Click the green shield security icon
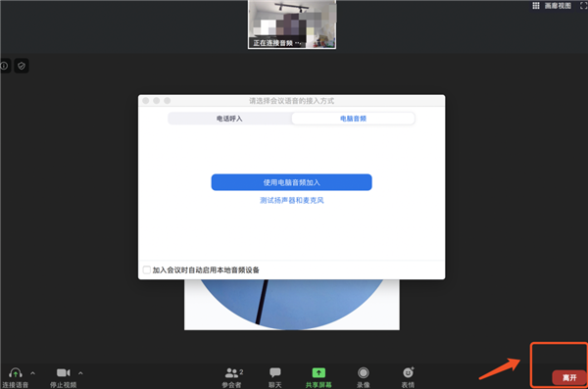Image resolution: width=588 pixels, height=389 pixels. pyautogui.click(x=22, y=66)
